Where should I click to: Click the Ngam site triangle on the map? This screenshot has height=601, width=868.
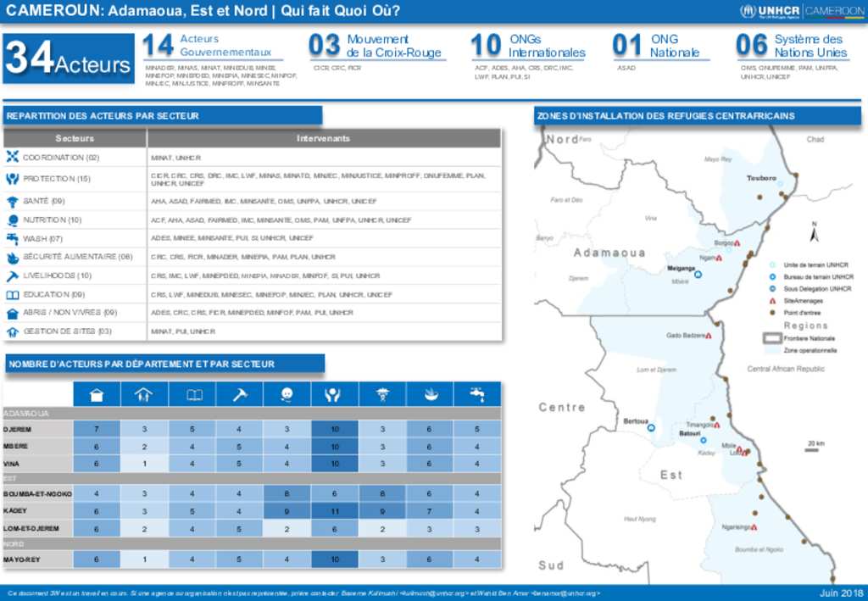click(x=719, y=258)
